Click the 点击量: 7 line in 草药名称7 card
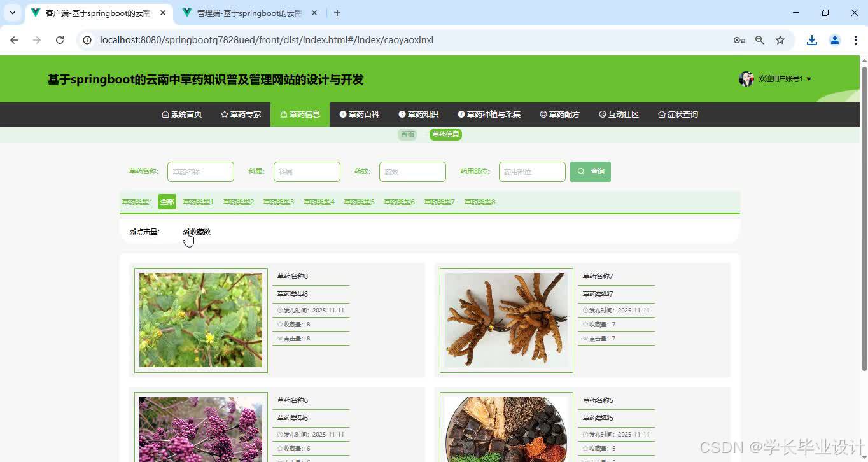Image resolution: width=868 pixels, height=462 pixels. tap(599, 339)
